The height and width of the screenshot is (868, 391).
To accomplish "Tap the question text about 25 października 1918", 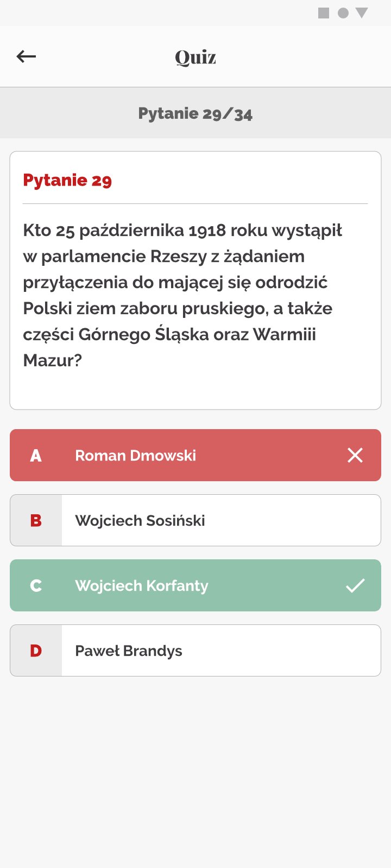I will (x=182, y=295).
